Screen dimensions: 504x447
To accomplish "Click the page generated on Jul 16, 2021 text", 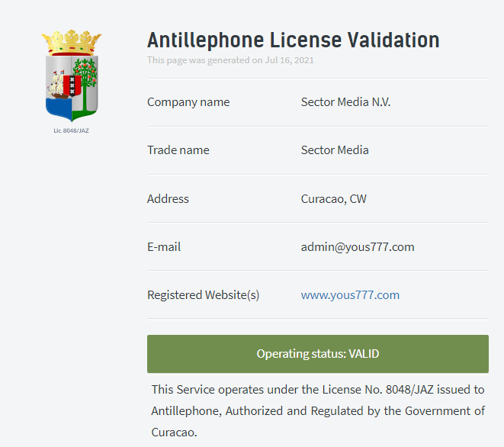I will [230, 60].
